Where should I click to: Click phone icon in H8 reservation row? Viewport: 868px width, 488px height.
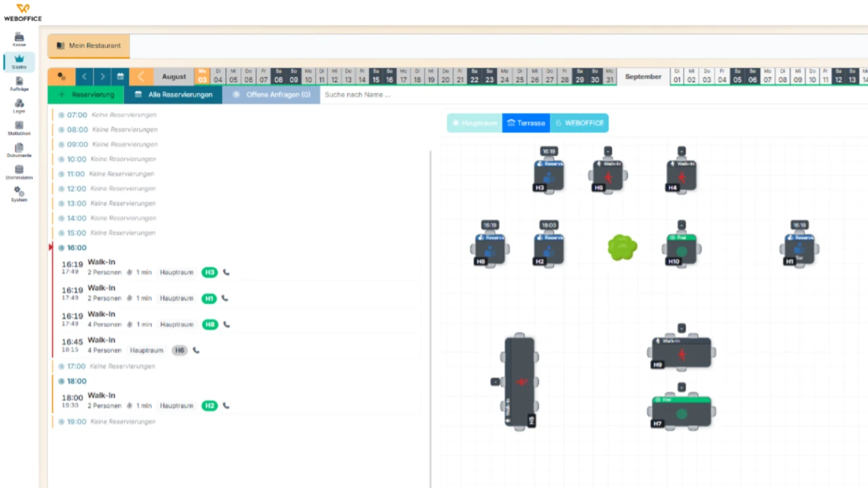point(226,324)
